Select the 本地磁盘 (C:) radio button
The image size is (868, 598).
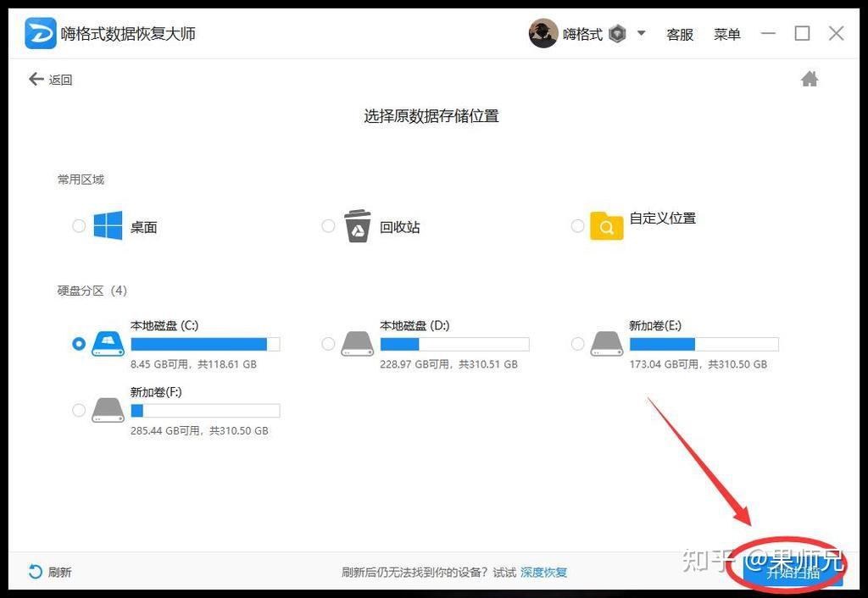pyautogui.click(x=79, y=344)
